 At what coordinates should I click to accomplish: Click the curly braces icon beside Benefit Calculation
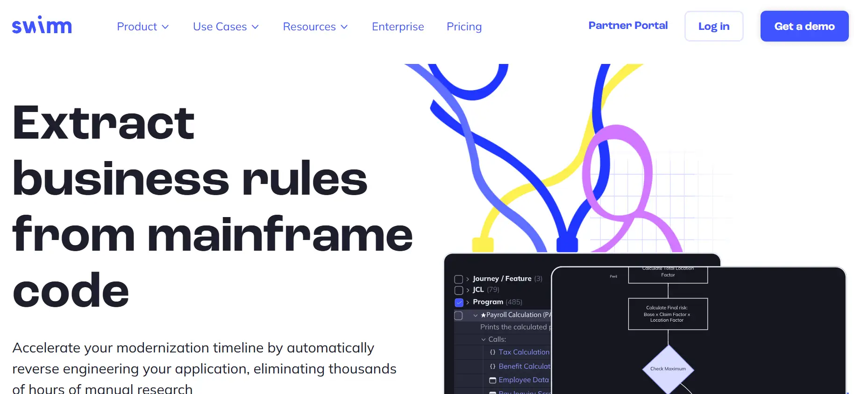click(x=492, y=366)
